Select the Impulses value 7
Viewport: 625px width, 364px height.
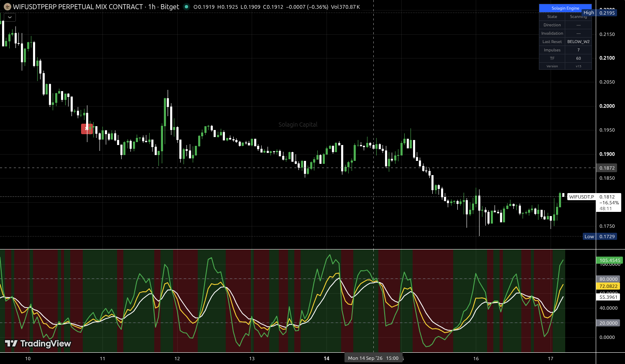click(578, 50)
